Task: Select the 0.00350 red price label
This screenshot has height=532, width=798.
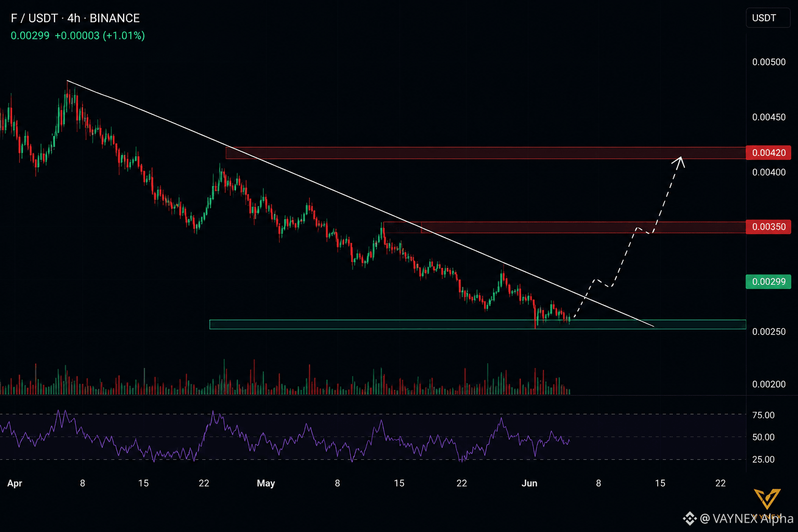Action: tap(768, 227)
